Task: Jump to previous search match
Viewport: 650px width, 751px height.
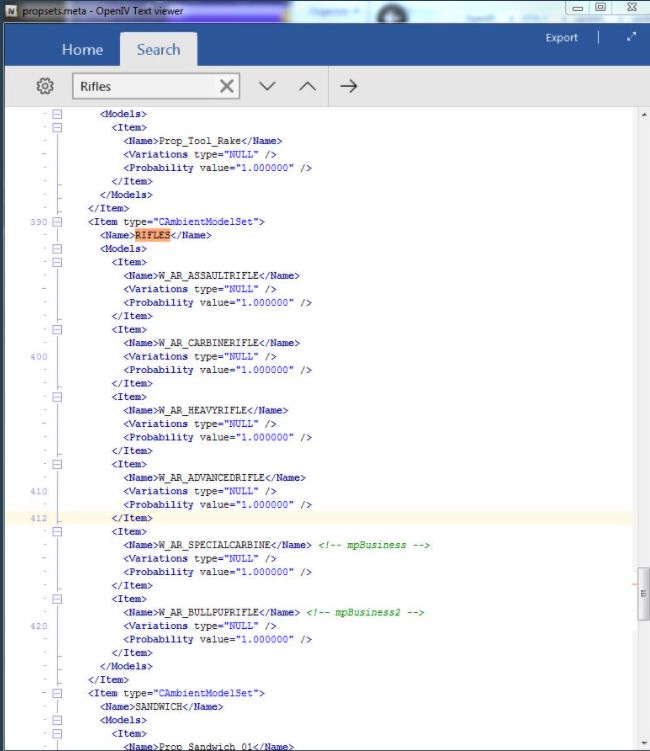Action: pyautogui.click(x=308, y=86)
